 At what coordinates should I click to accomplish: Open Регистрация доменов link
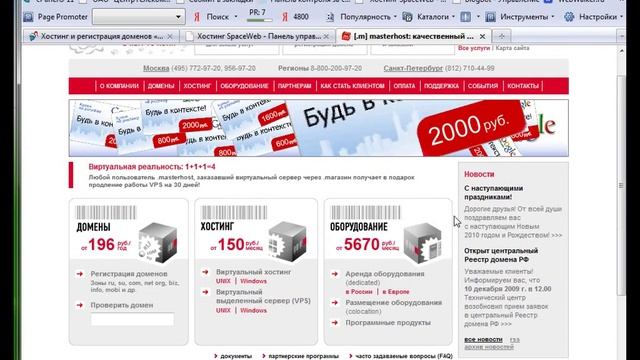coord(129,274)
